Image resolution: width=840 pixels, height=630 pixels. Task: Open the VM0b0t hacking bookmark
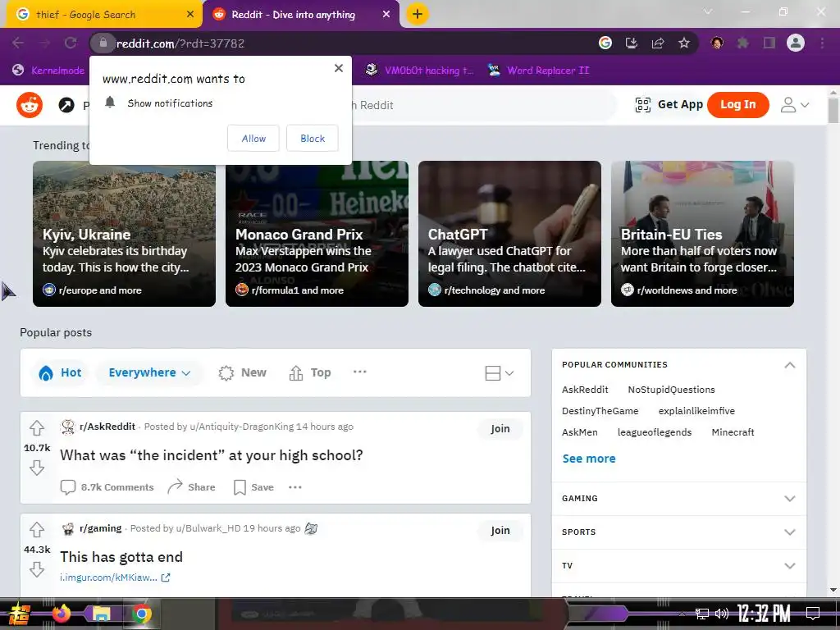pos(419,71)
